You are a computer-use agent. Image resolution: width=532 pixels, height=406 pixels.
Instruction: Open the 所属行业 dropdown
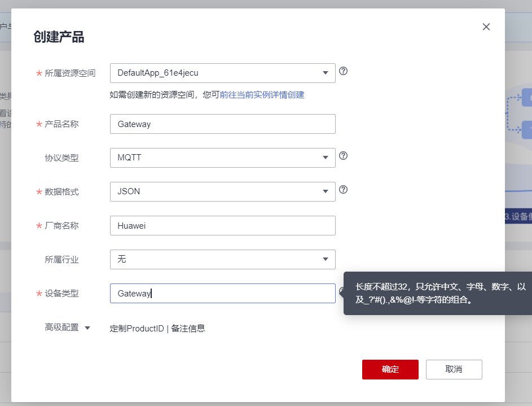[222, 259]
